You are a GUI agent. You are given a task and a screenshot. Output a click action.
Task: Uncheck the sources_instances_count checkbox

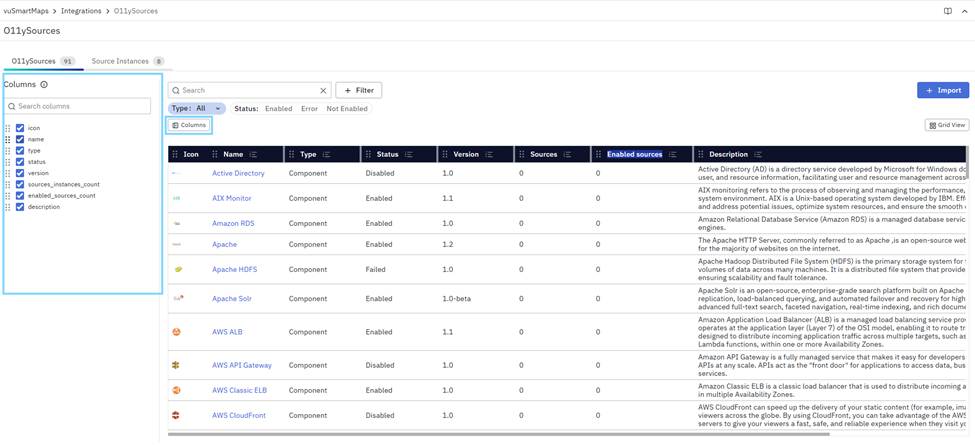pyautogui.click(x=20, y=184)
